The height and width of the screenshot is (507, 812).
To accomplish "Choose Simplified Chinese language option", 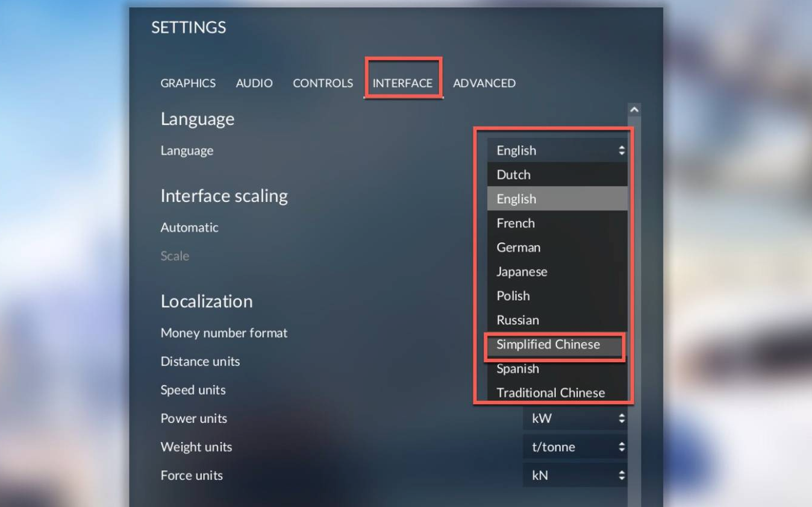I will pyautogui.click(x=557, y=344).
